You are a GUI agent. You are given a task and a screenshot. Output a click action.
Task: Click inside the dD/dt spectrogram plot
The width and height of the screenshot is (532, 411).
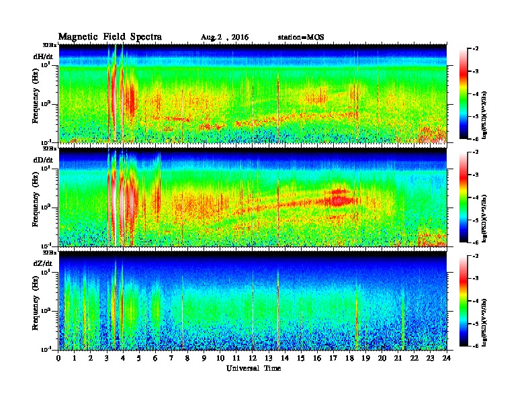click(253, 197)
